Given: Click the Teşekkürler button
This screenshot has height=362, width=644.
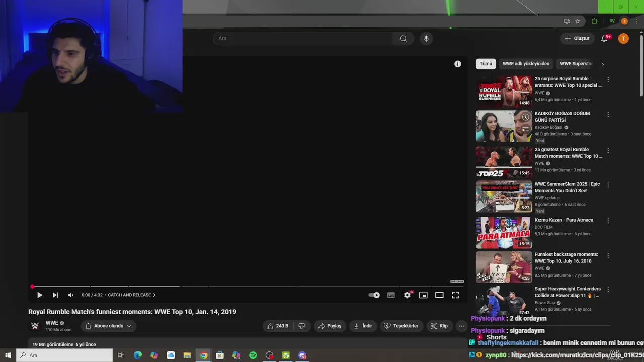Looking at the screenshot, I should (x=401, y=326).
